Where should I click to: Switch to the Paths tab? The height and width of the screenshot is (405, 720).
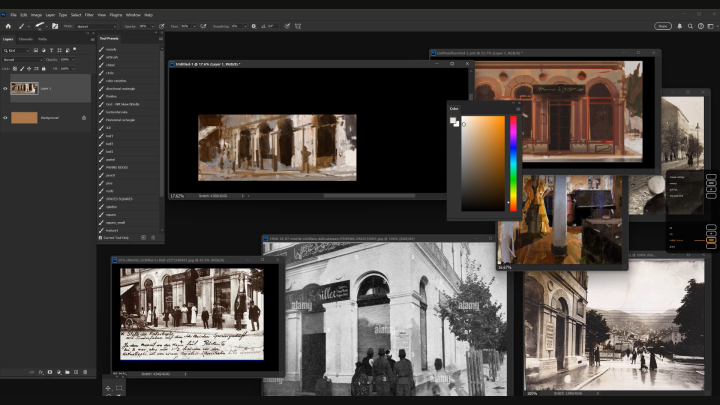[43, 39]
